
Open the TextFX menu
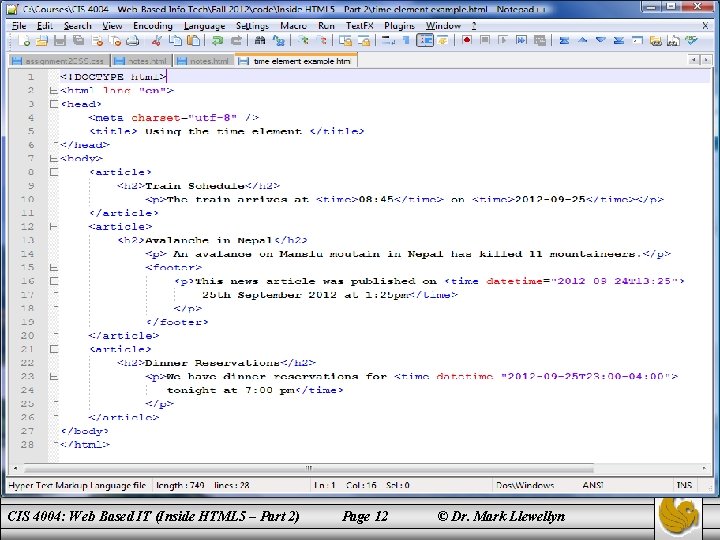point(359,26)
